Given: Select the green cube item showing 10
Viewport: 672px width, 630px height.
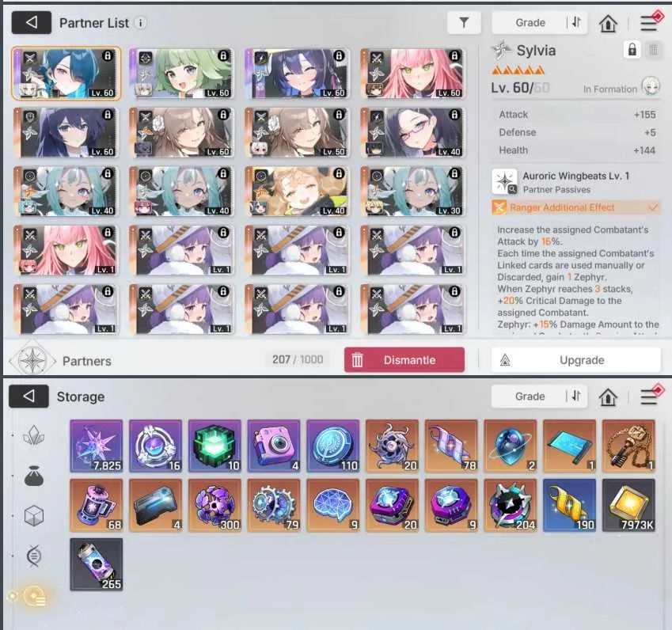Looking at the screenshot, I should pos(215,446).
